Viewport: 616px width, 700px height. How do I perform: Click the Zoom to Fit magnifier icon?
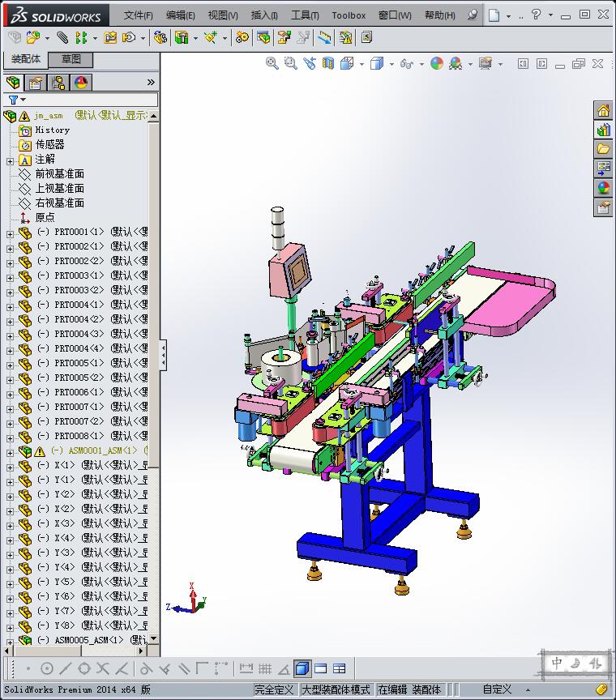point(272,63)
